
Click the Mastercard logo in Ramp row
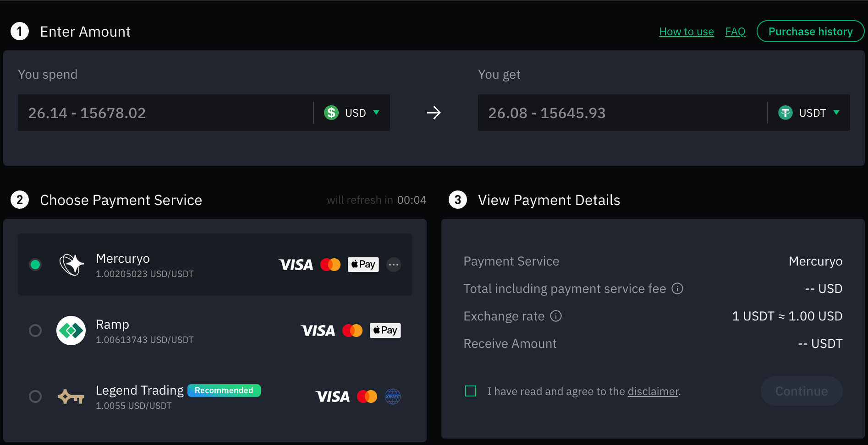[x=352, y=331]
